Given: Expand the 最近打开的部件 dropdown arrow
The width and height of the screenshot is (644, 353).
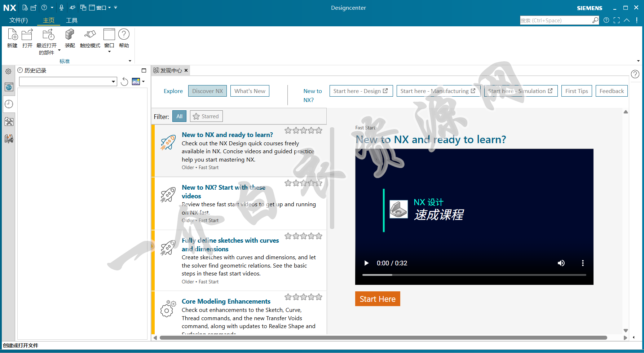Looking at the screenshot, I should coord(59,50).
